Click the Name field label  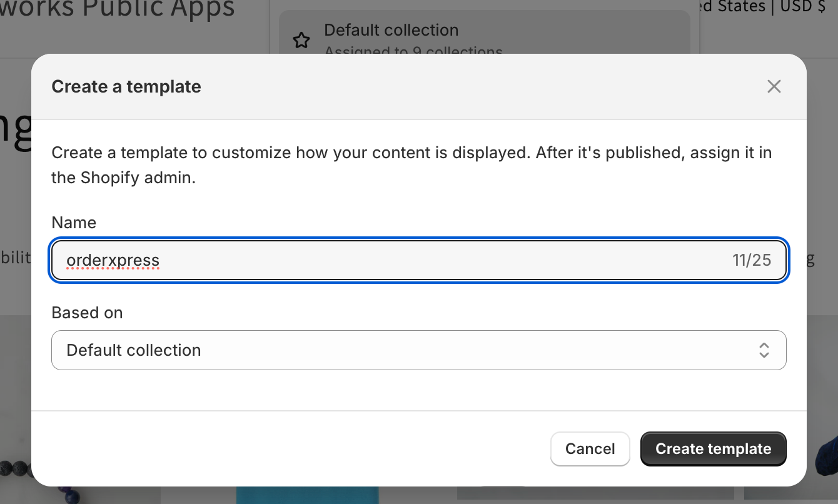pos(74,223)
